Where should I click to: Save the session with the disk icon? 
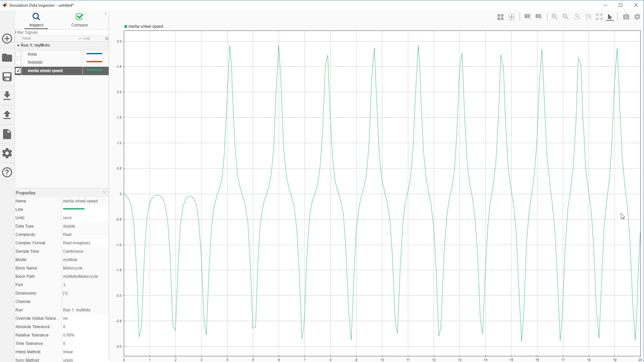pyautogui.click(x=7, y=77)
